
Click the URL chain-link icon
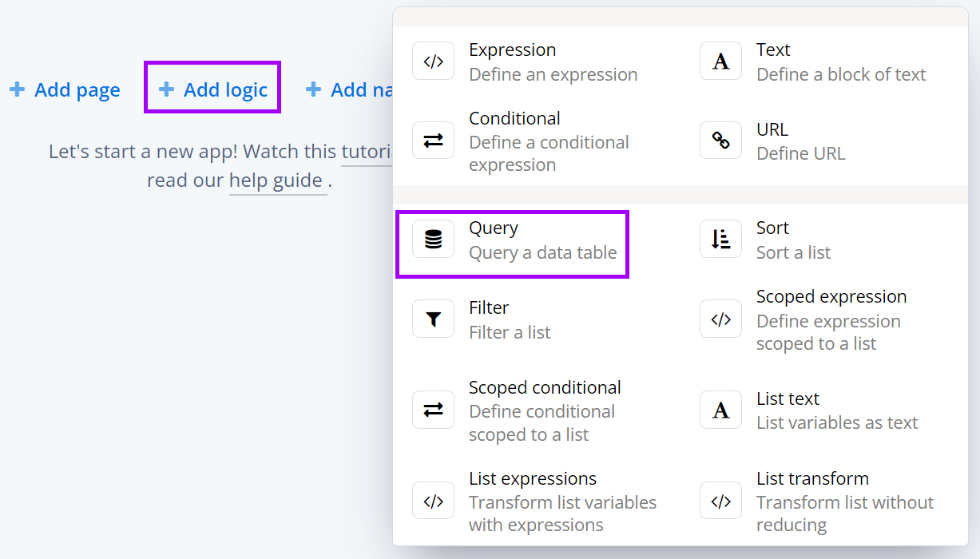click(720, 140)
